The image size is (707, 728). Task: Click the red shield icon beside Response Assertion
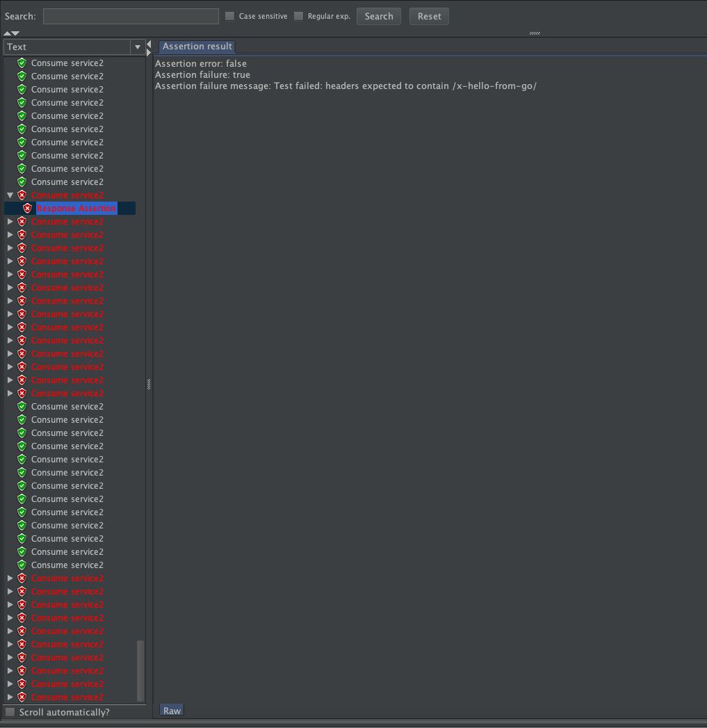pyautogui.click(x=27, y=209)
